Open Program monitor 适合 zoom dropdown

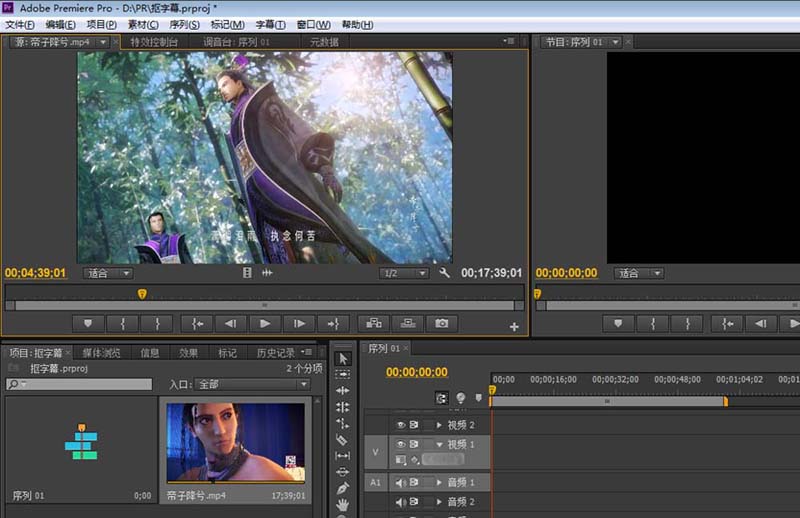pos(638,273)
